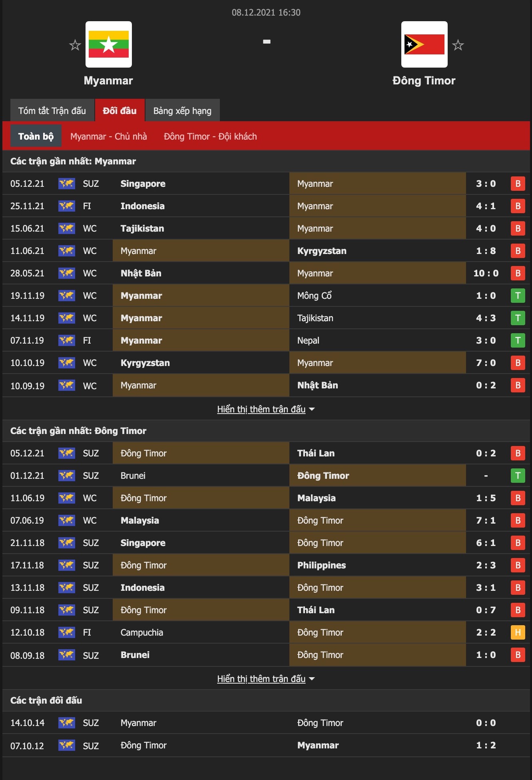Click the loss badge on Myanmar vs Nhật Bản 0:2
The image size is (532, 780).
click(x=518, y=385)
